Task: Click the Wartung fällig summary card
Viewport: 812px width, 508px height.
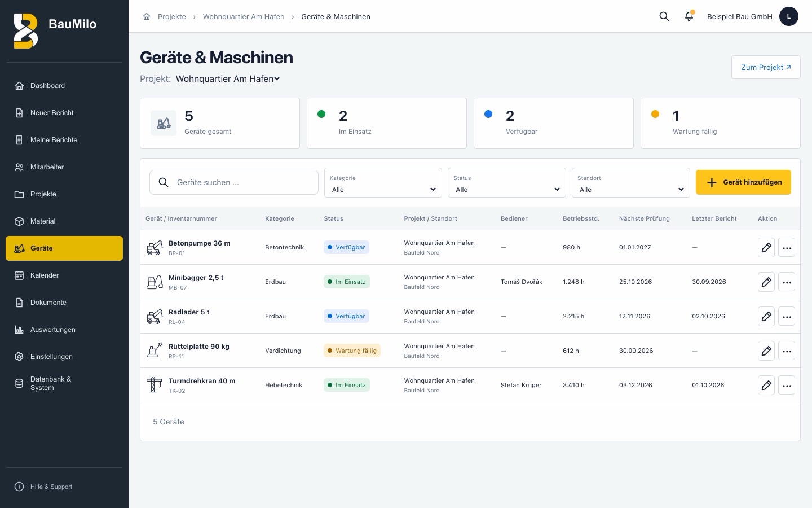Action: tap(721, 123)
